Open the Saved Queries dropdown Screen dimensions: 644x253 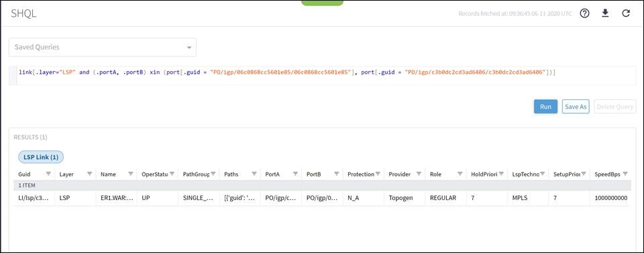tap(102, 47)
